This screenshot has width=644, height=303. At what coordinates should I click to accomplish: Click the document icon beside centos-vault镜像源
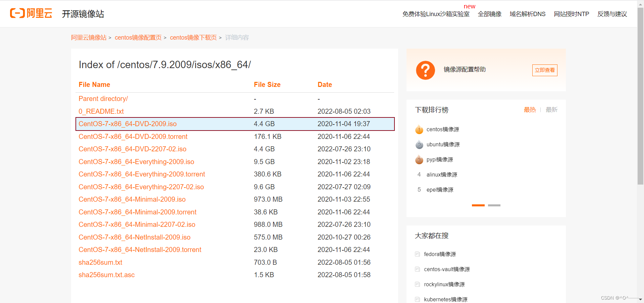[417, 269]
